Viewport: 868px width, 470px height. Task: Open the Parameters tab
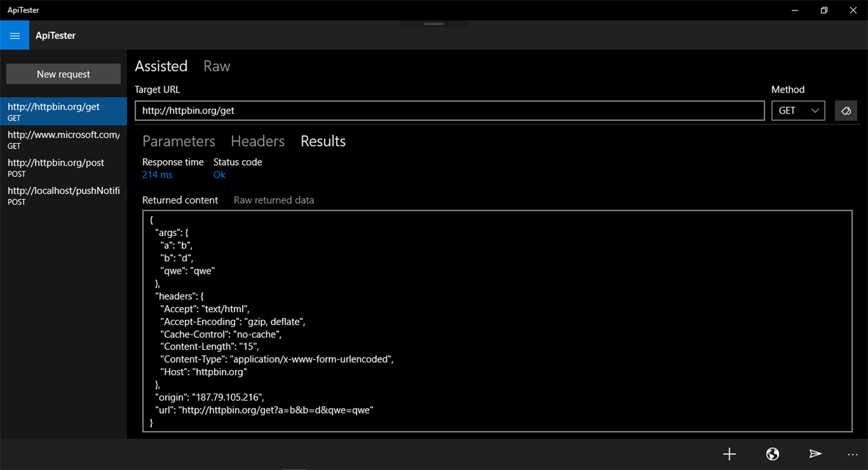coord(179,141)
